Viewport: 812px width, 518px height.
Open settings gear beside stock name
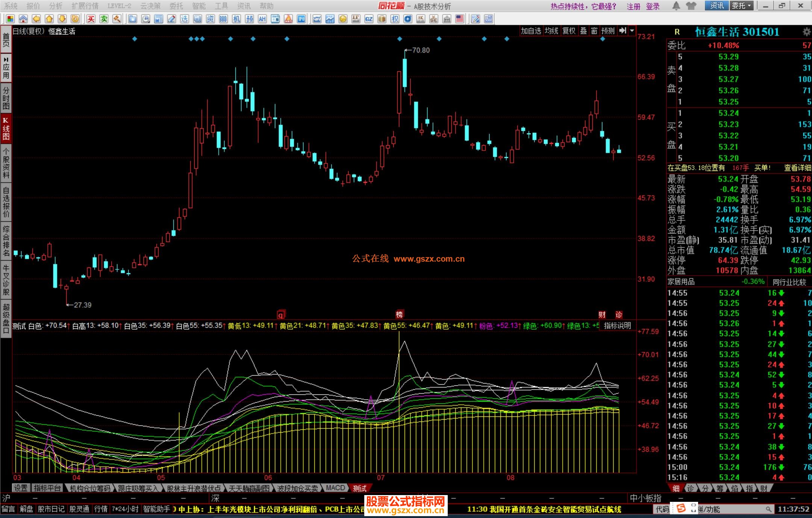click(806, 32)
